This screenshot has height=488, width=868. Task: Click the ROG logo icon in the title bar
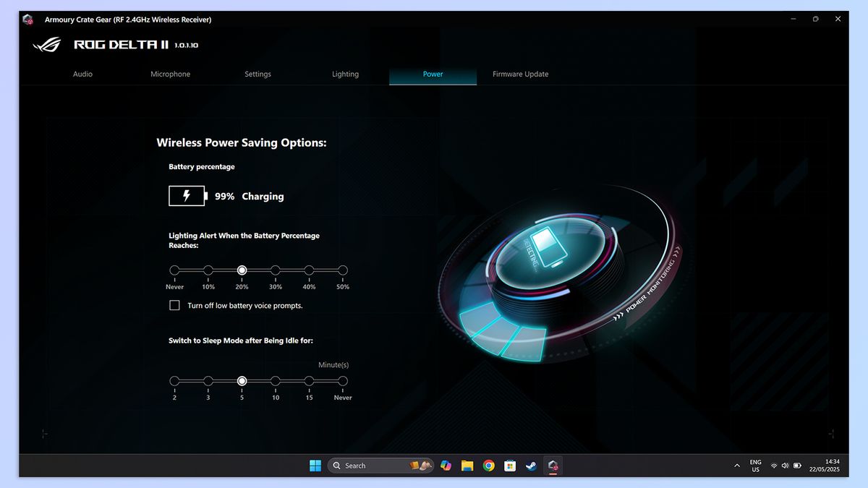tap(27, 20)
